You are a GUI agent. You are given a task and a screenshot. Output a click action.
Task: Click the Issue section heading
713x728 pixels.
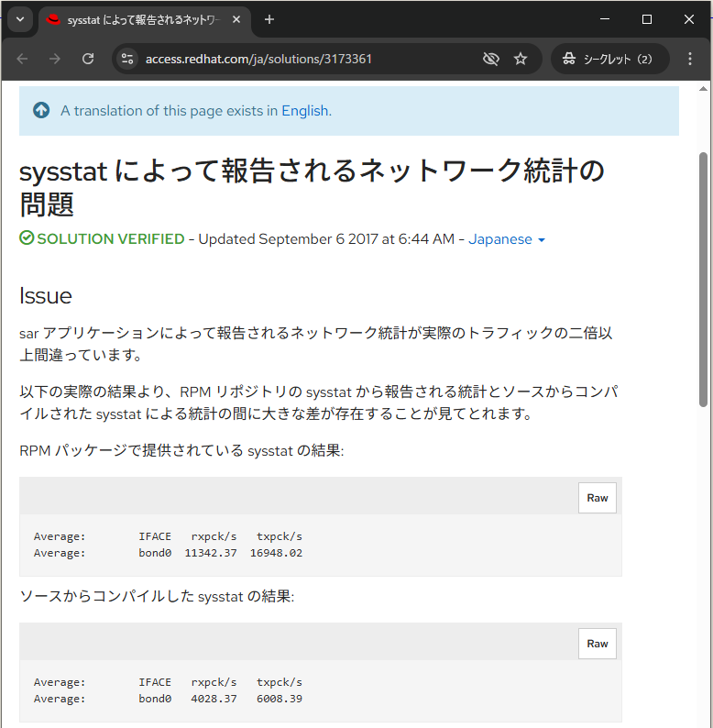(x=46, y=296)
